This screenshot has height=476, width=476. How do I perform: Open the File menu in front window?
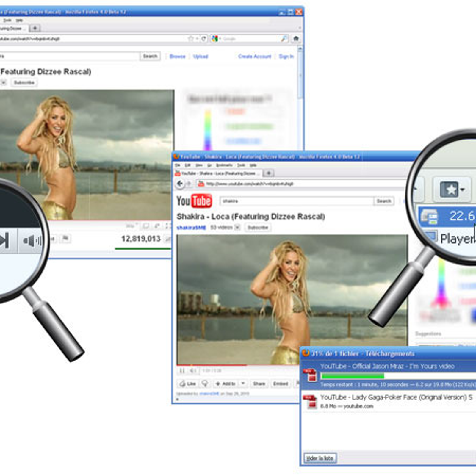(178, 165)
